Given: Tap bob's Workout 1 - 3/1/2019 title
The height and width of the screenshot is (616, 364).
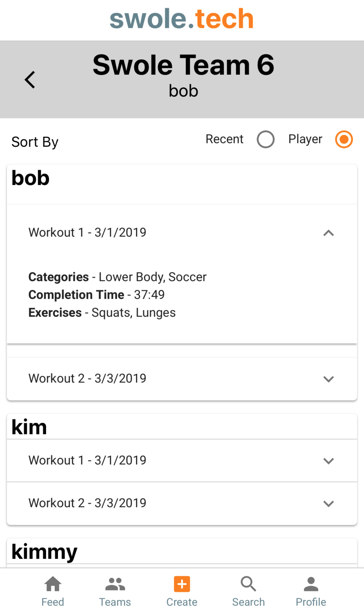Looking at the screenshot, I should [87, 233].
